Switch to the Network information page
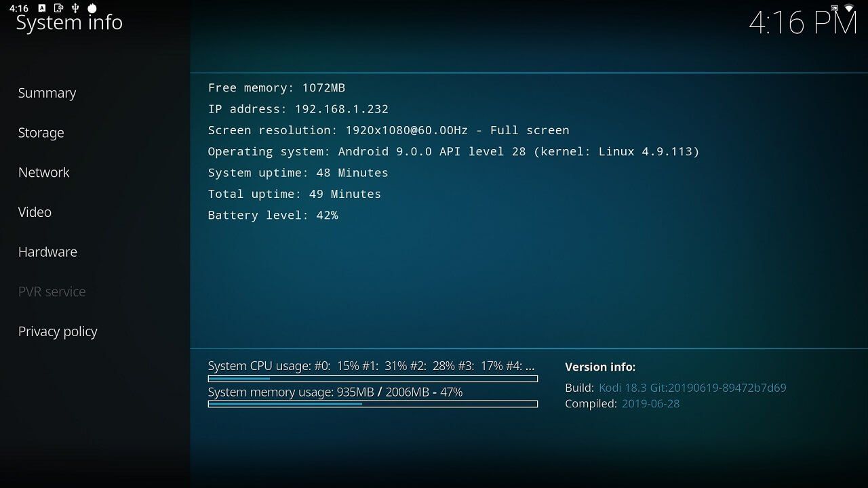Viewport: 868px width, 488px height. point(43,172)
